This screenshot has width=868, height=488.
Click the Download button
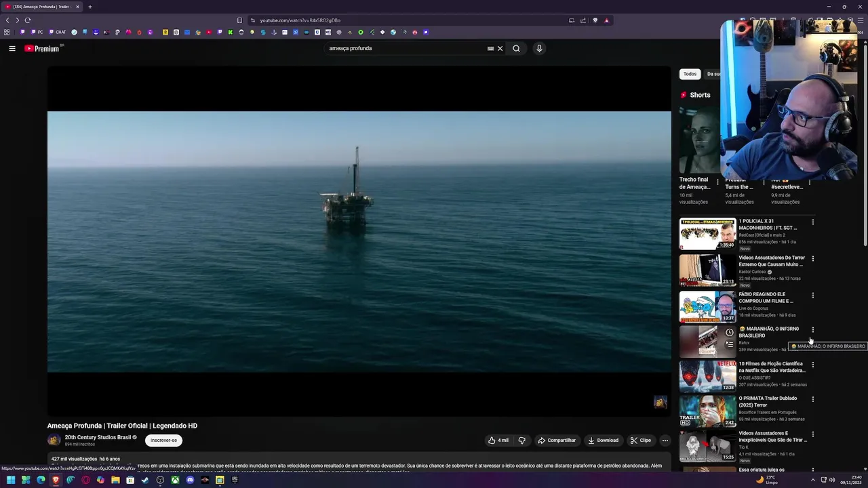[x=603, y=440]
